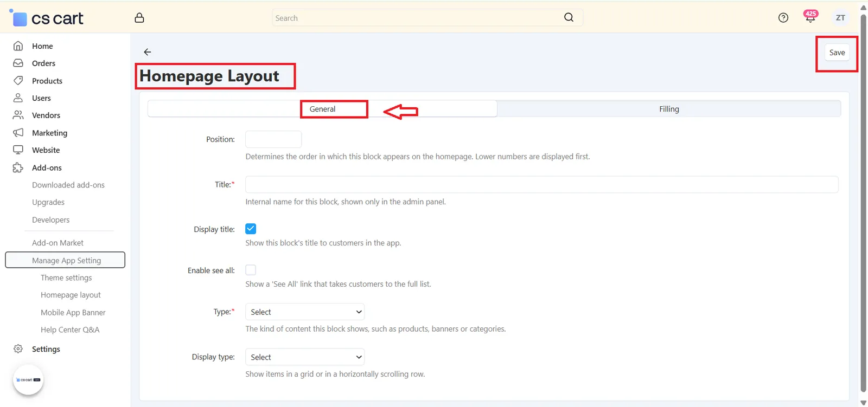The height and width of the screenshot is (407, 868).
Task: Click the lock icon in header
Action: tap(139, 18)
